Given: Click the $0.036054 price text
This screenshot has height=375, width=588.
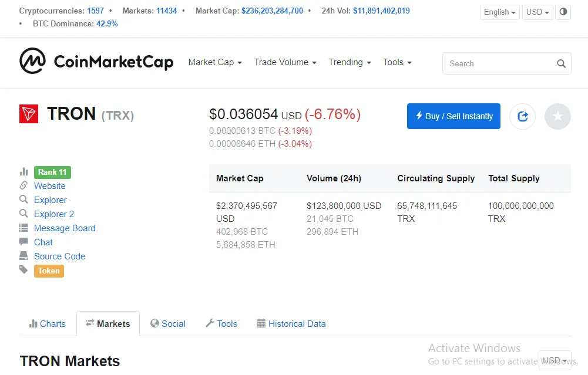Looking at the screenshot, I should coord(243,114).
